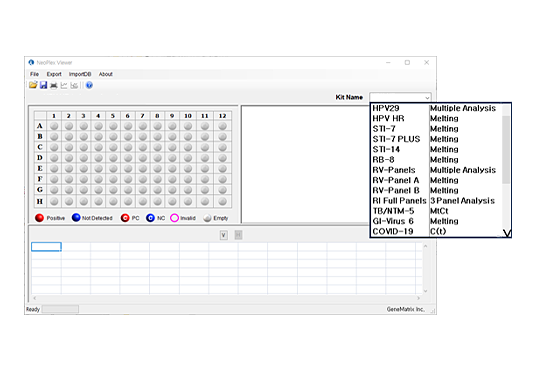Open the About menu
The width and height of the screenshot is (536, 370).
tap(106, 74)
